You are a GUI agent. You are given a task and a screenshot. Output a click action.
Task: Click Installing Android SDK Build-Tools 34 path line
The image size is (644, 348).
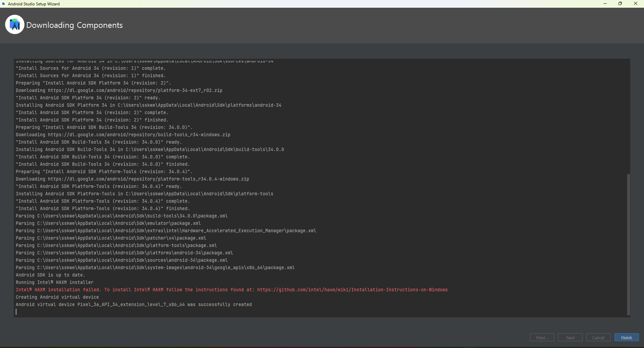tap(150, 149)
